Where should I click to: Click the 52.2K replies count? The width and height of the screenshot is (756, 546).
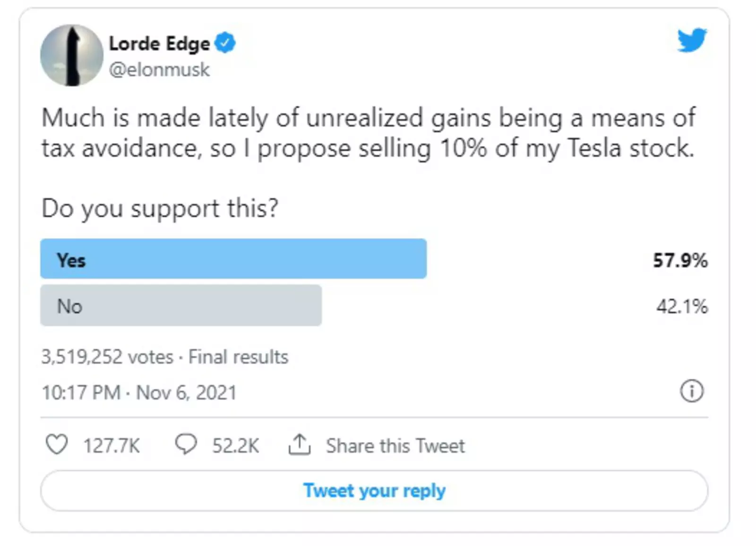(235, 446)
